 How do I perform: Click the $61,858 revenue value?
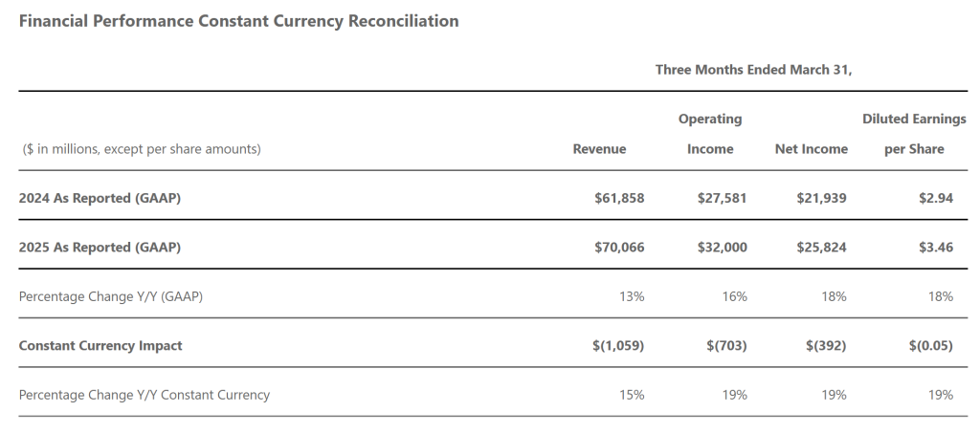(x=619, y=199)
